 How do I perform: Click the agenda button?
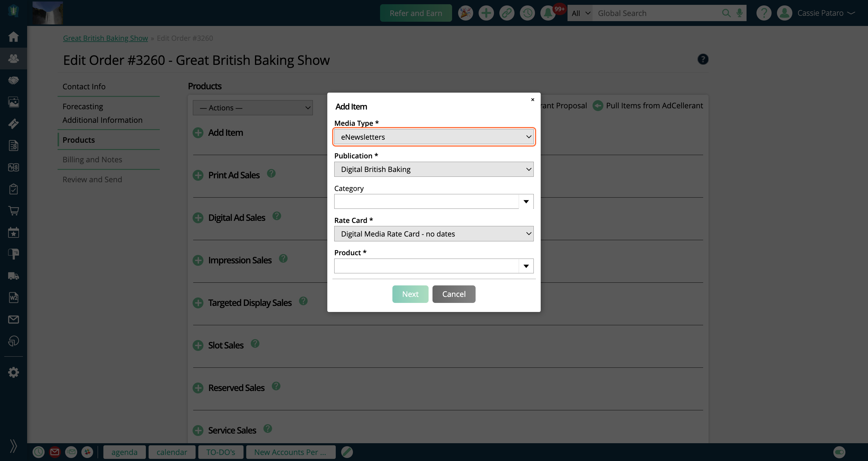coord(124,452)
